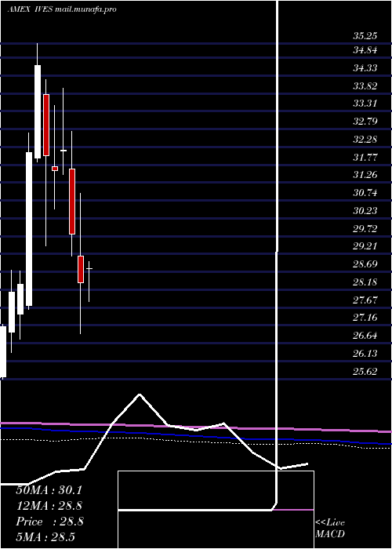Click the 29.21 price axis label
Viewport: 392px width, 549px height.
point(365,246)
